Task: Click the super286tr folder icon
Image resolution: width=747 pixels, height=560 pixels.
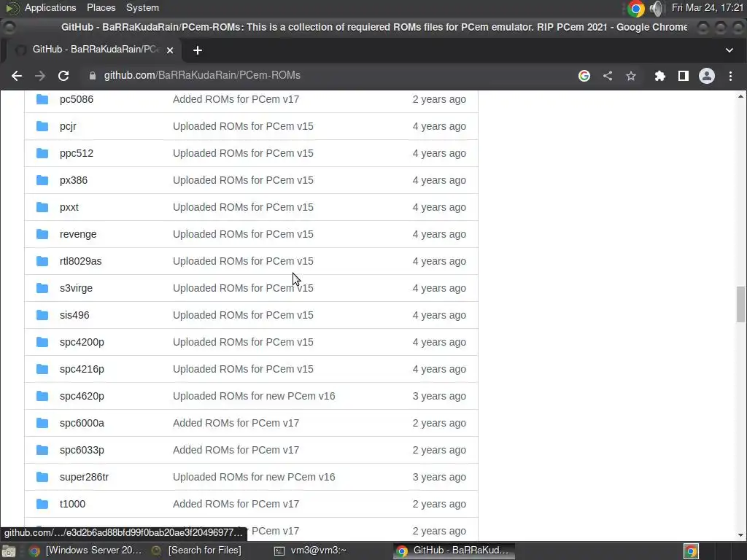Action: click(x=42, y=477)
